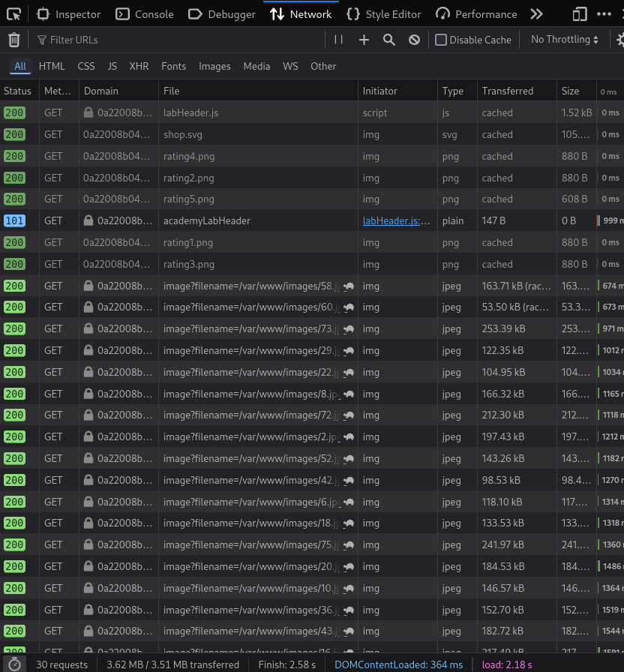Click the 101 status badge

[14, 220]
